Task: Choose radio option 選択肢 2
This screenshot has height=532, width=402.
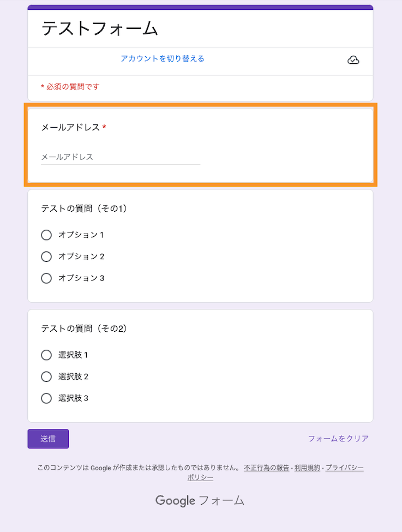Action: point(46,376)
